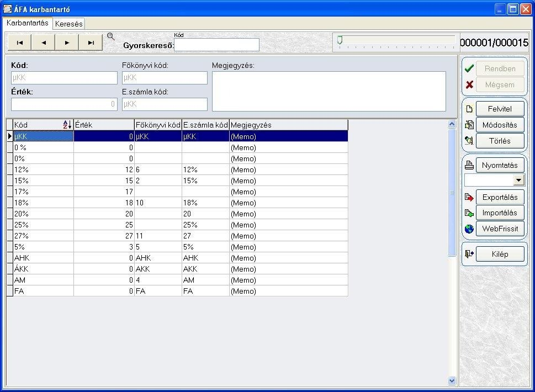
Task: Click the grid scrollbar down arrow
Action: (452, 380)
